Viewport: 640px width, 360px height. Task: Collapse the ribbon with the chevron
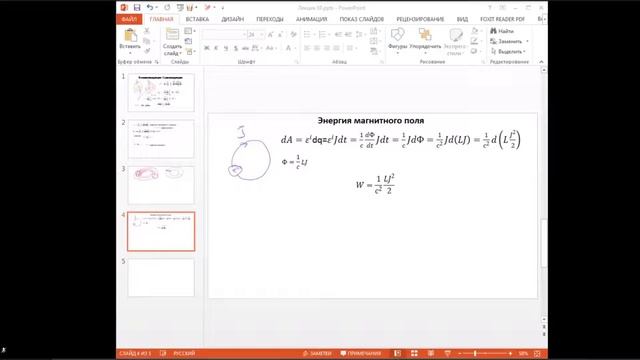pyautogui.click(x=541, y=62)
